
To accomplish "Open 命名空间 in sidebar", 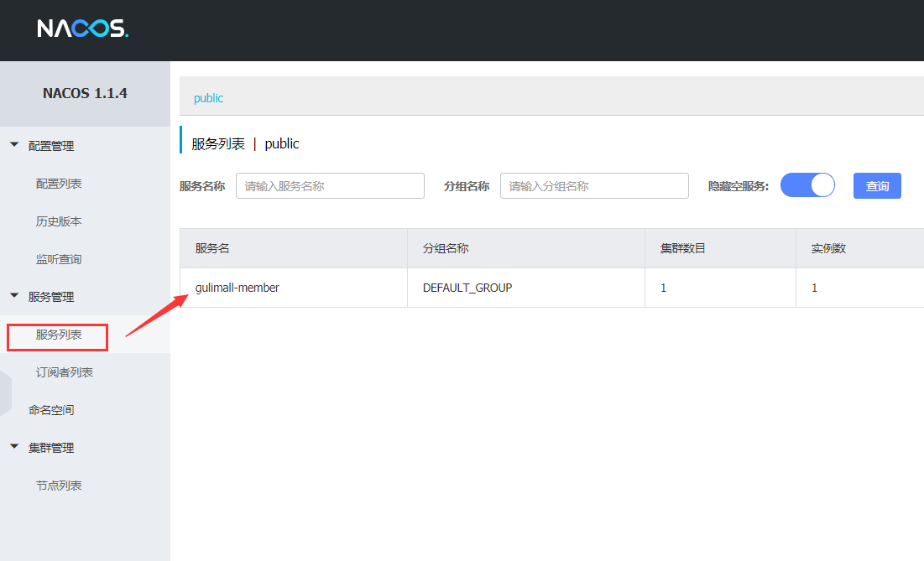I will 51,410.
